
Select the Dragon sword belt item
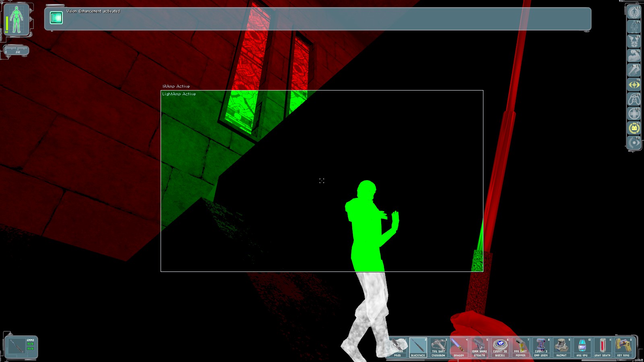coord(459,348)
